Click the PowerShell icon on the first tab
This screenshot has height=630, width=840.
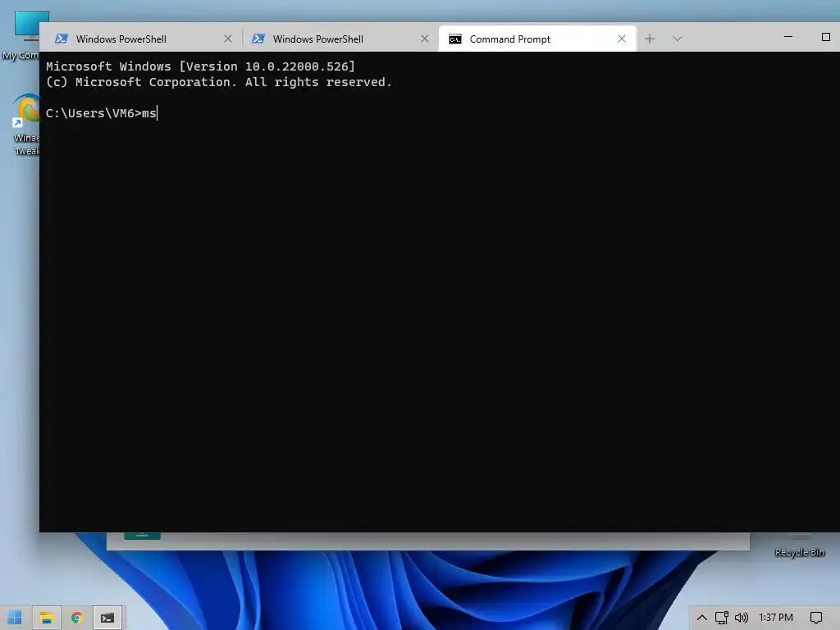click(x=61, y=39)
